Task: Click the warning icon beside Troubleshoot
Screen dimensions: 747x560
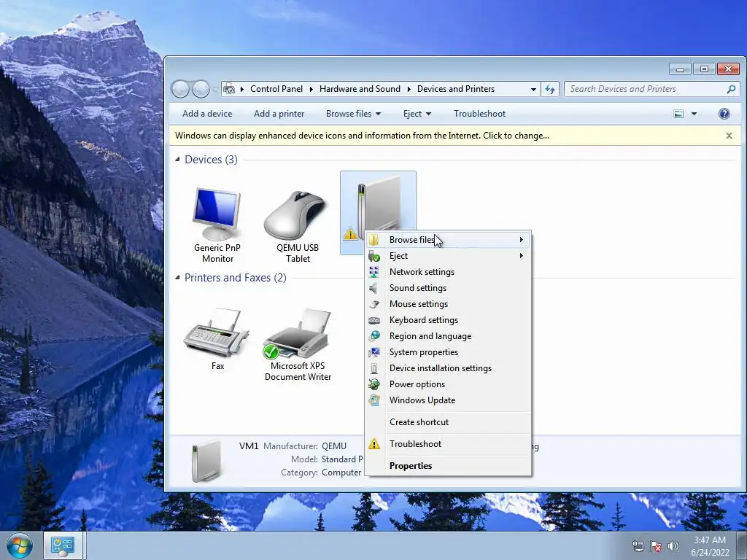Action: (374, 444)
